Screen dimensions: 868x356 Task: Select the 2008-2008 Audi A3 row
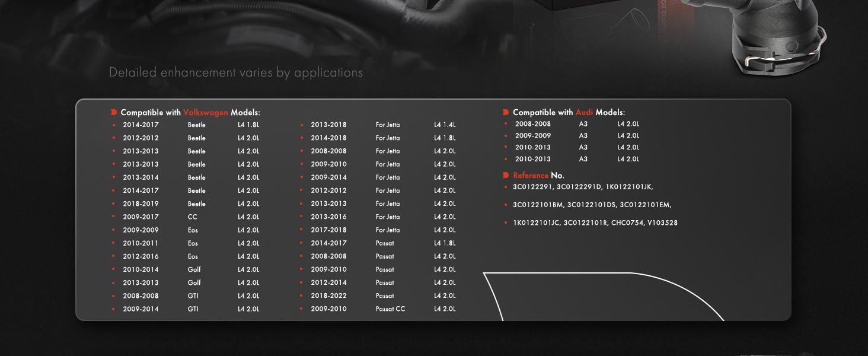point(572,124)
